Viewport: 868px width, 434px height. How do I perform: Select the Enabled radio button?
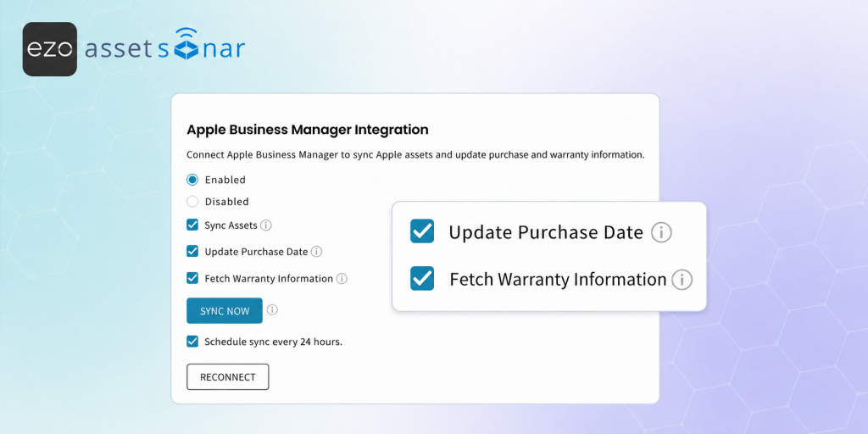[192, 180]
